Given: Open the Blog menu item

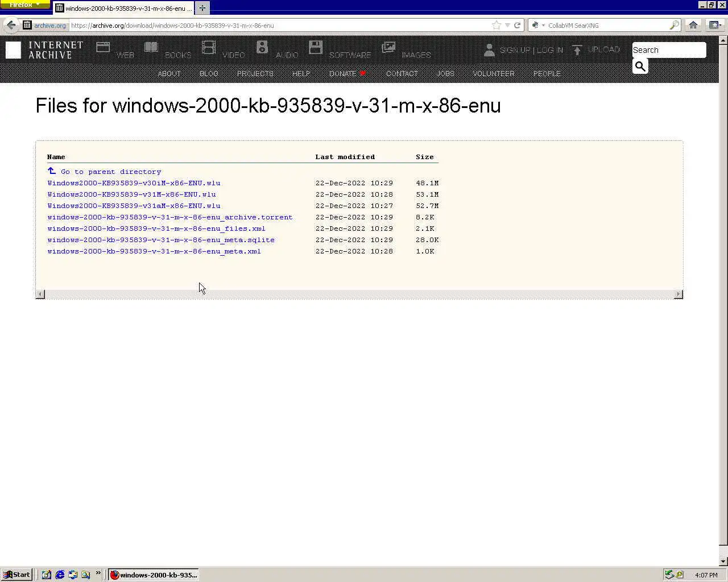Looking at the screenshot, I should click(x=209, y=74).
